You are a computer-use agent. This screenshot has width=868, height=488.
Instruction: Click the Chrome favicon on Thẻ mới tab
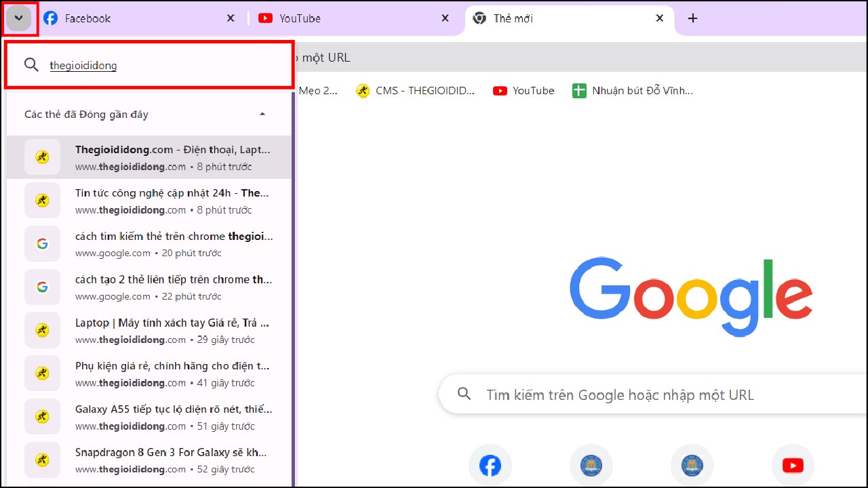[479, 18]
